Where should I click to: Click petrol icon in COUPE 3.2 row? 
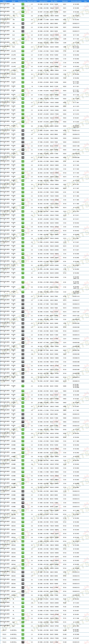coord(23,78)
